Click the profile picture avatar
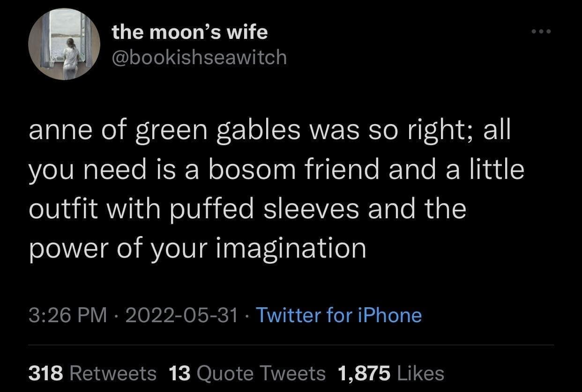Screen dimensions: 582x392 pos(64,44)
